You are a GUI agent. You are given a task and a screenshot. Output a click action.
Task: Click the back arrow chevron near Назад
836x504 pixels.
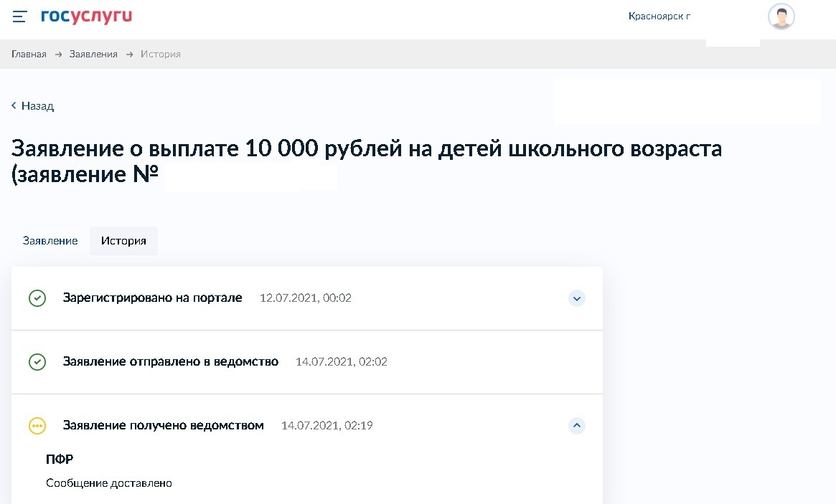click(14, 106)
